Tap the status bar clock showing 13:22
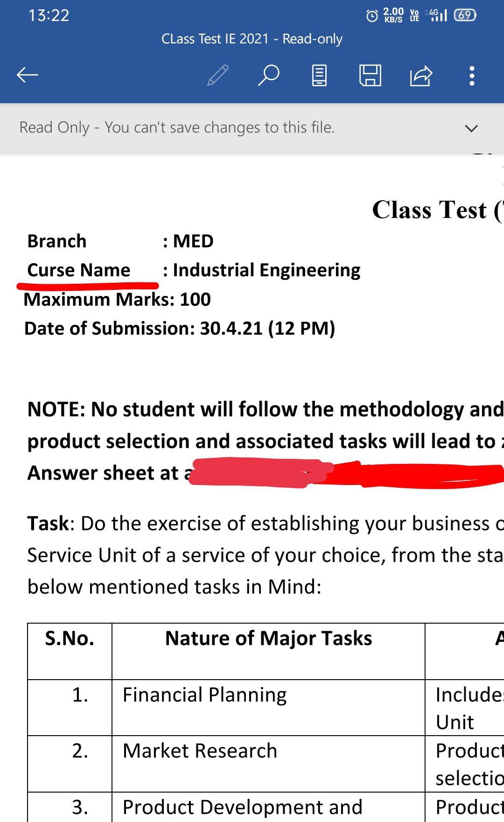This screenshot has width=504, height=822. 49,15
